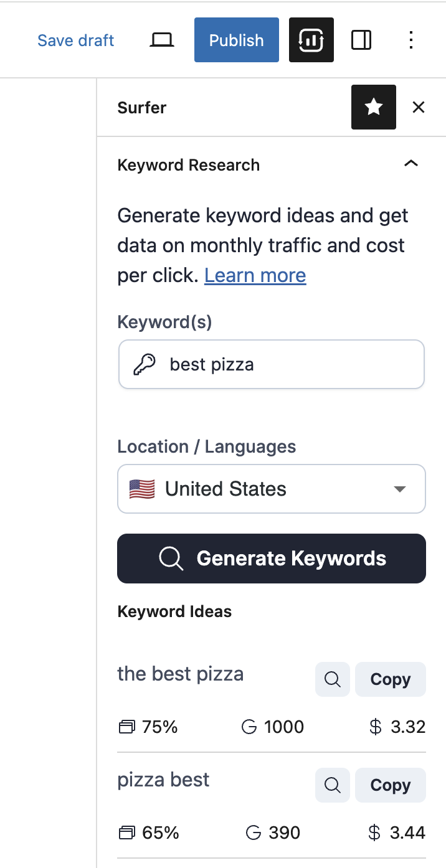Click the Keyword Research heading

(x=188, y=165)
